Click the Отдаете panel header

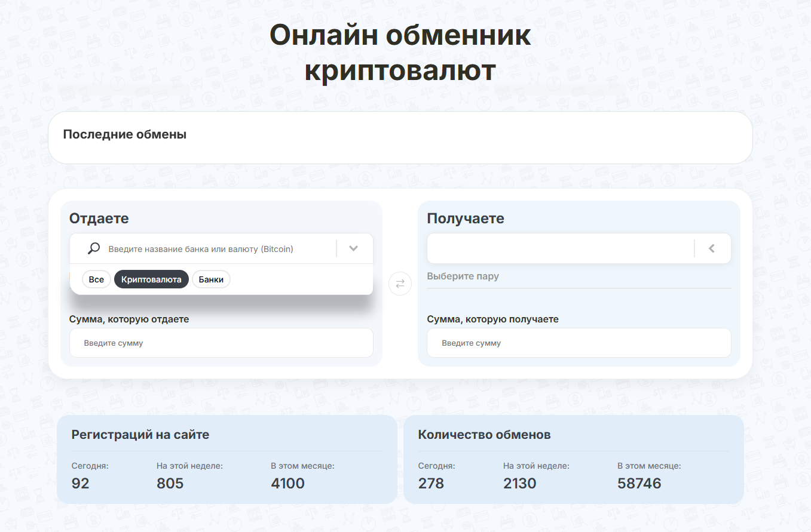[99, 219]
